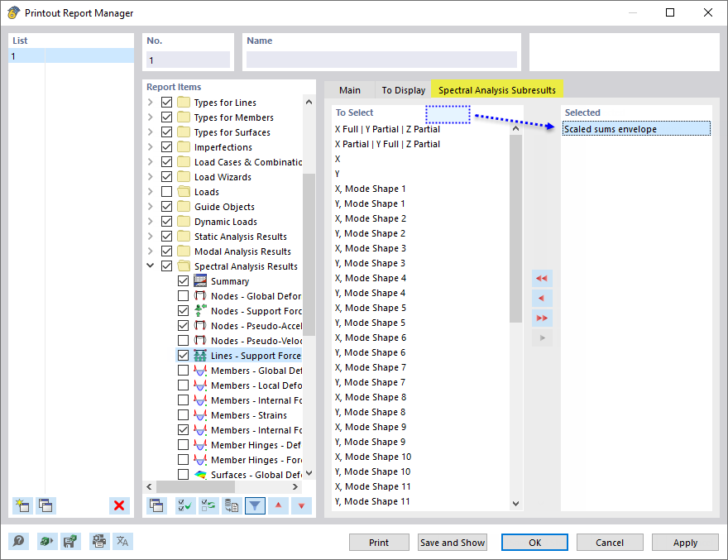
Task: Uncheck the Types for Lines checkbox
Action: pos(166,102)
